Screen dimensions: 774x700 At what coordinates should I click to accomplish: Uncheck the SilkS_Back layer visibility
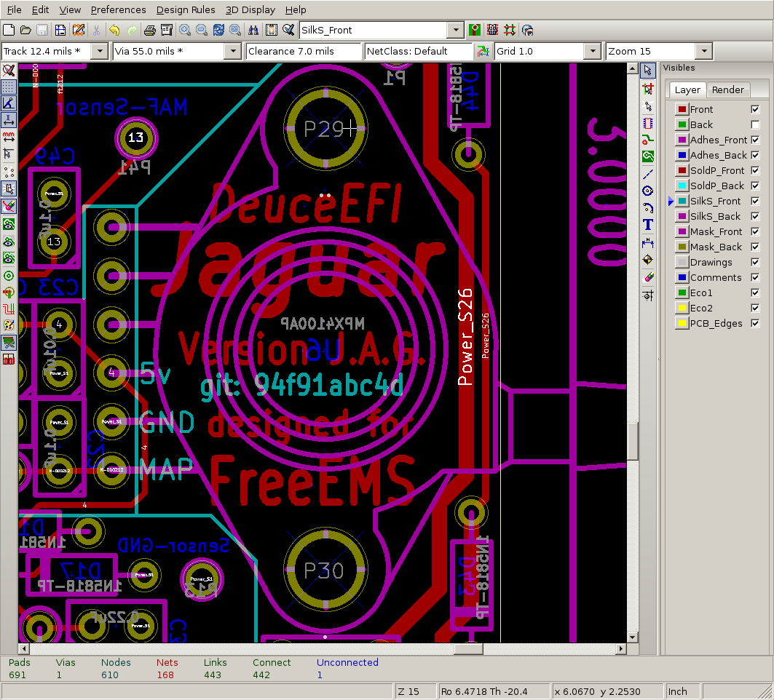tap(755, 216)
